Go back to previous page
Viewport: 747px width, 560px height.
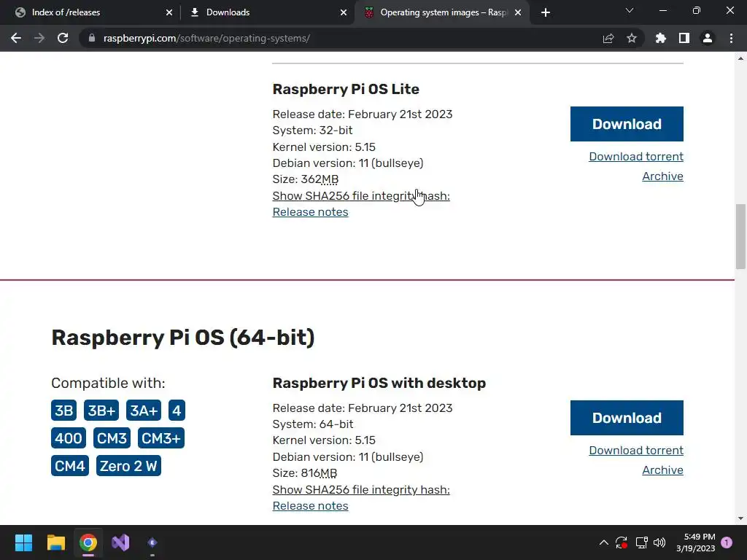(x=16, y=38)
